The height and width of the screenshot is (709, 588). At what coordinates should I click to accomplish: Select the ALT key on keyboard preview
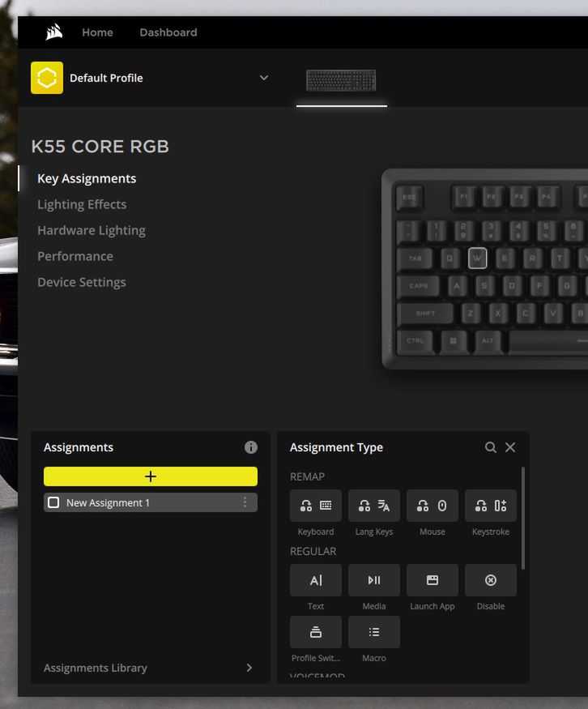(488, 341)
